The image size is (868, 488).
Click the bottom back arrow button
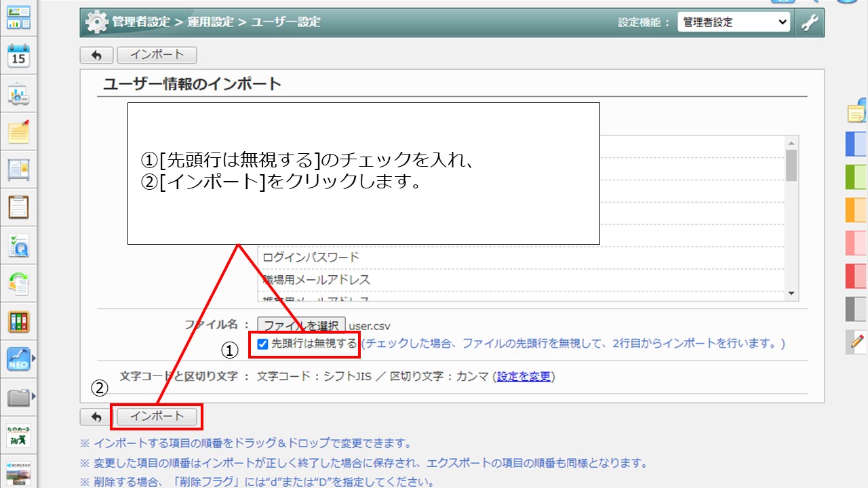(x=96, y=416)
